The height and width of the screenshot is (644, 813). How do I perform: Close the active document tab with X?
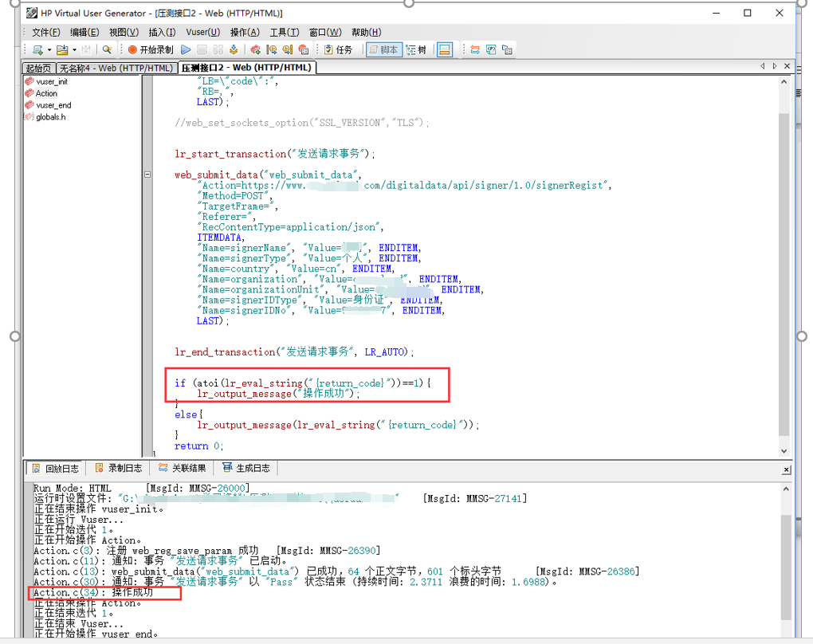[x=787, y=66]
